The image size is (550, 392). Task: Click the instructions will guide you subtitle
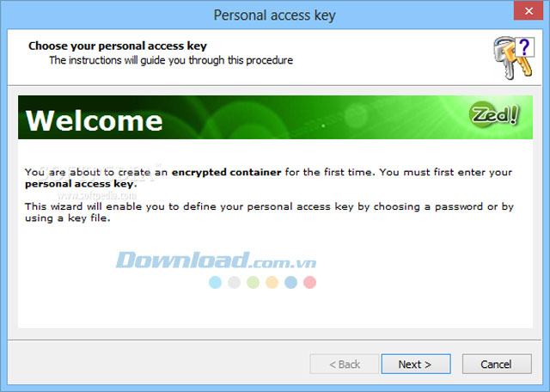click(x=171, y=60)
